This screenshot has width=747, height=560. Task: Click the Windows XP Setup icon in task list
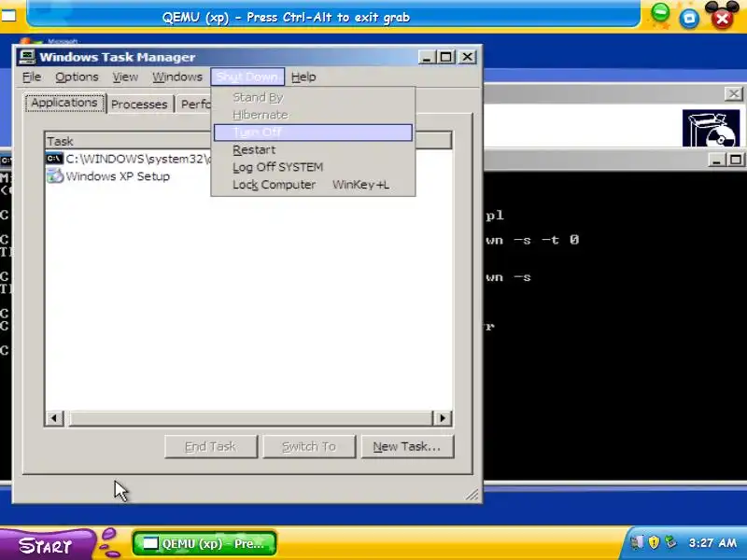55,175
